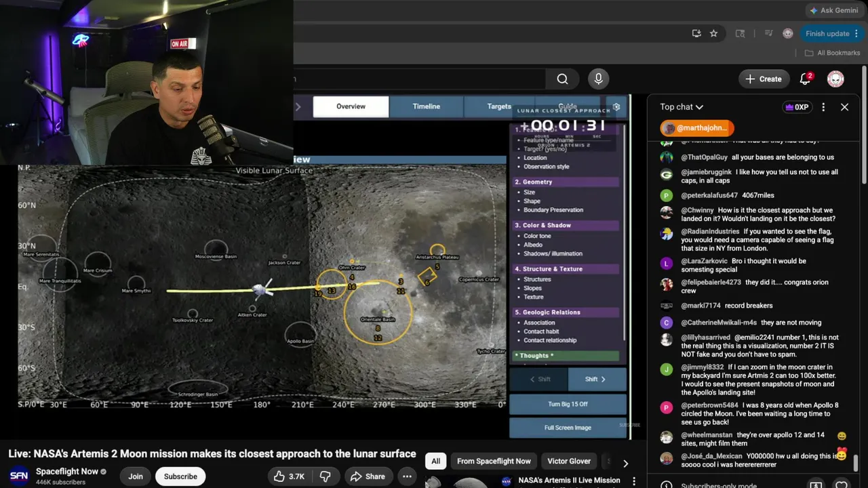Like the video with thumbs up
868x488 pixels.
[x=289, y=476]
